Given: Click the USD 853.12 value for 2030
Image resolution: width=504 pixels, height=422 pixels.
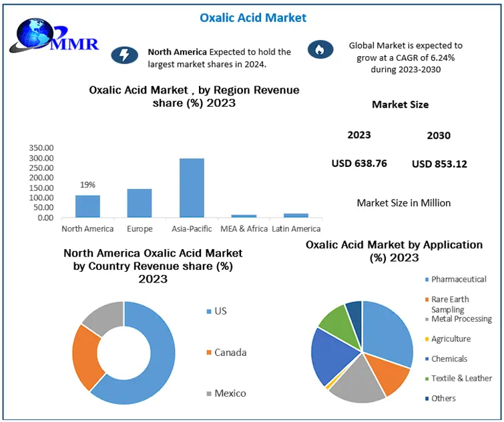Looking at the screenshot, I should [x=439, y=164].
